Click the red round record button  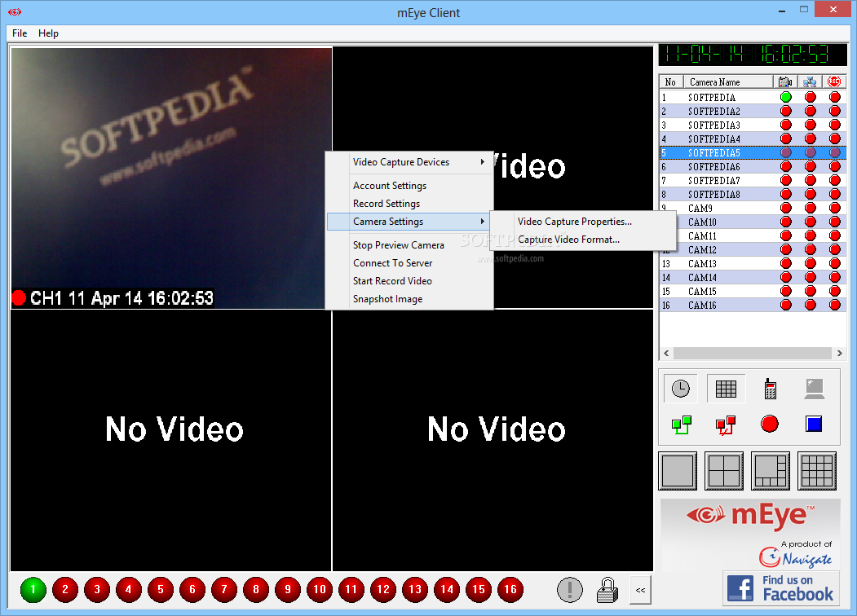click(770, 424)
